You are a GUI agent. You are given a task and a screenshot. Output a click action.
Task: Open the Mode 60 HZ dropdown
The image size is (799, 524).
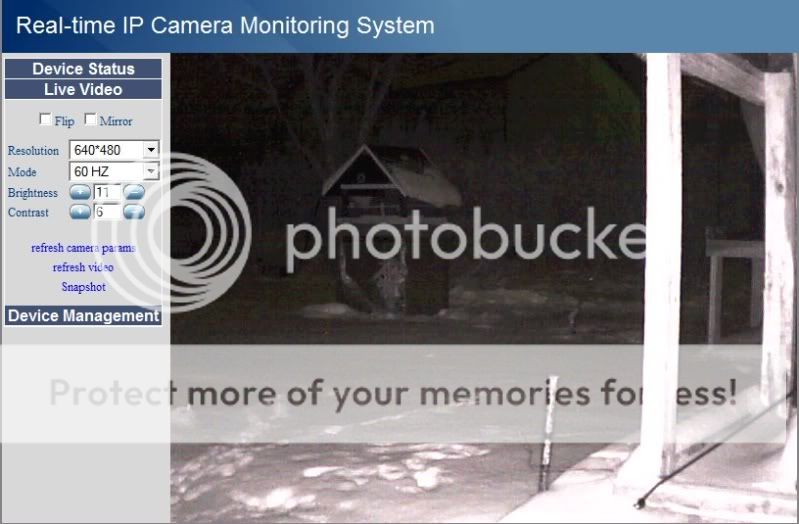pos(114,171)
